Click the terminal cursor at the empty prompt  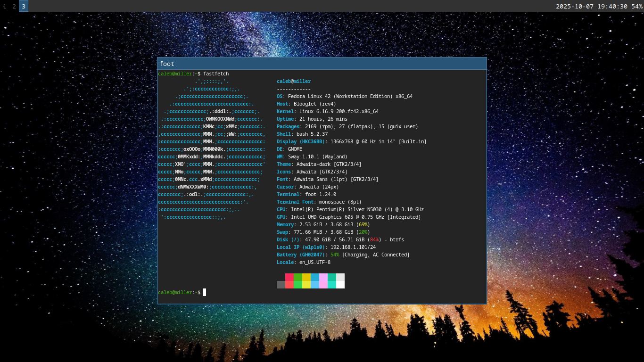[x=205, y=292]
